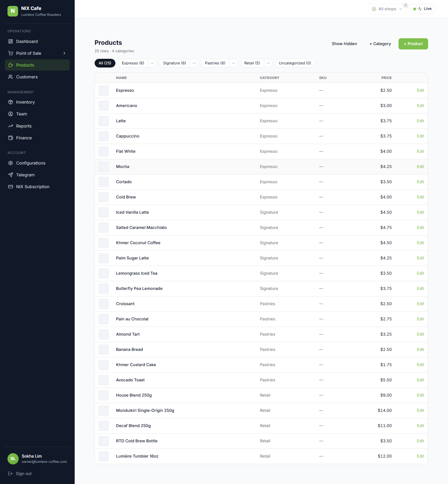Click the Finance wallet icon
Screen dimensions: 448x484
[11, 138]
